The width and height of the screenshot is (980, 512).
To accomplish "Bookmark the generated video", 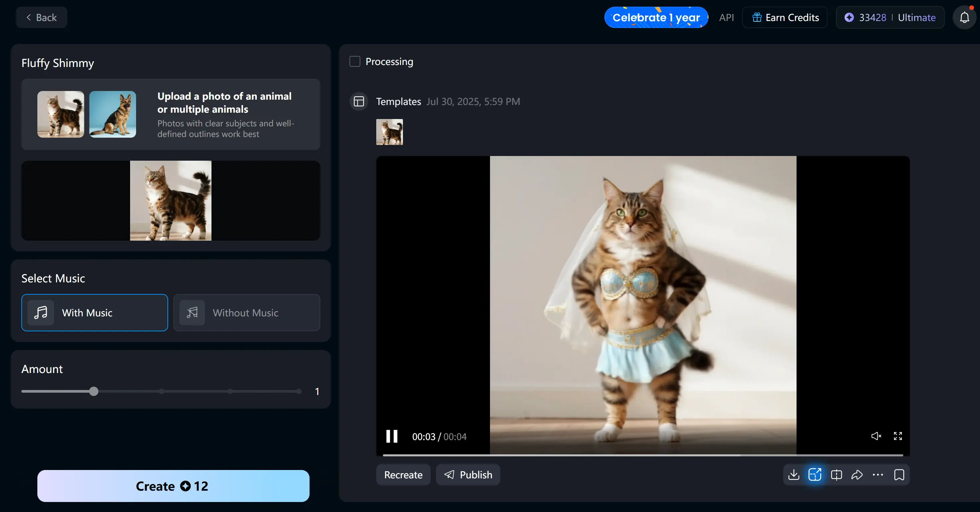I will [x=899, y=475].
